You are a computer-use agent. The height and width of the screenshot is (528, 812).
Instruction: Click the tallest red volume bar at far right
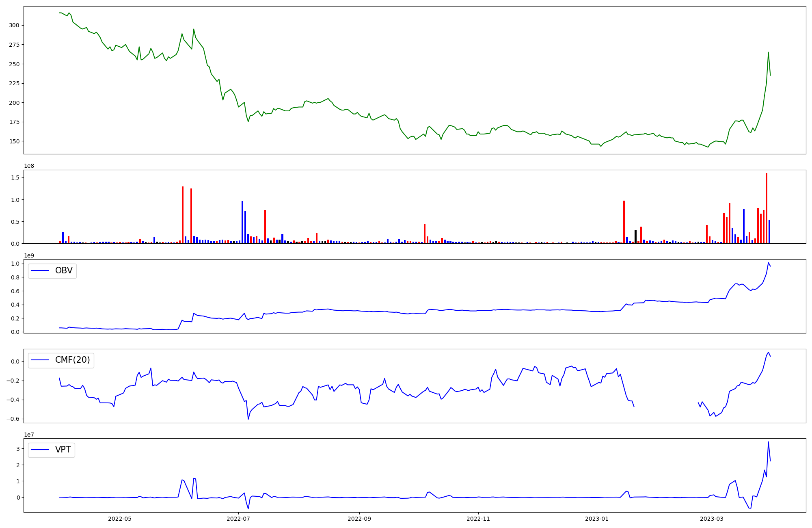[x=767, y=208]
